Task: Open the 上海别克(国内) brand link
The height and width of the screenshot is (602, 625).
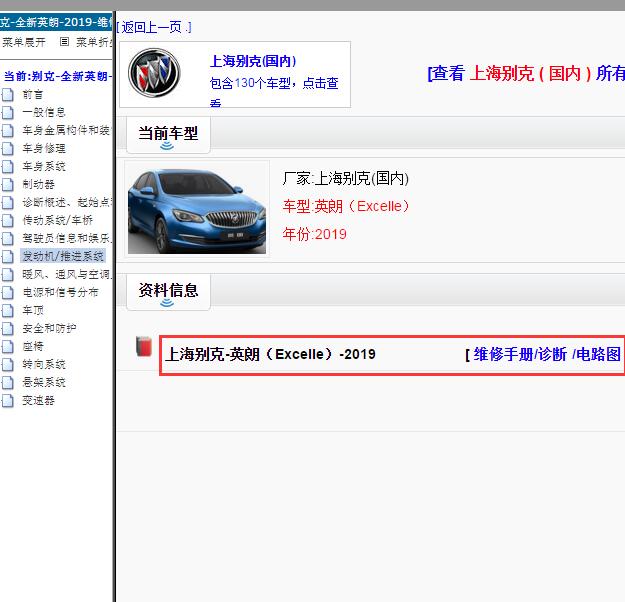Action: click(x=253, y=61)
